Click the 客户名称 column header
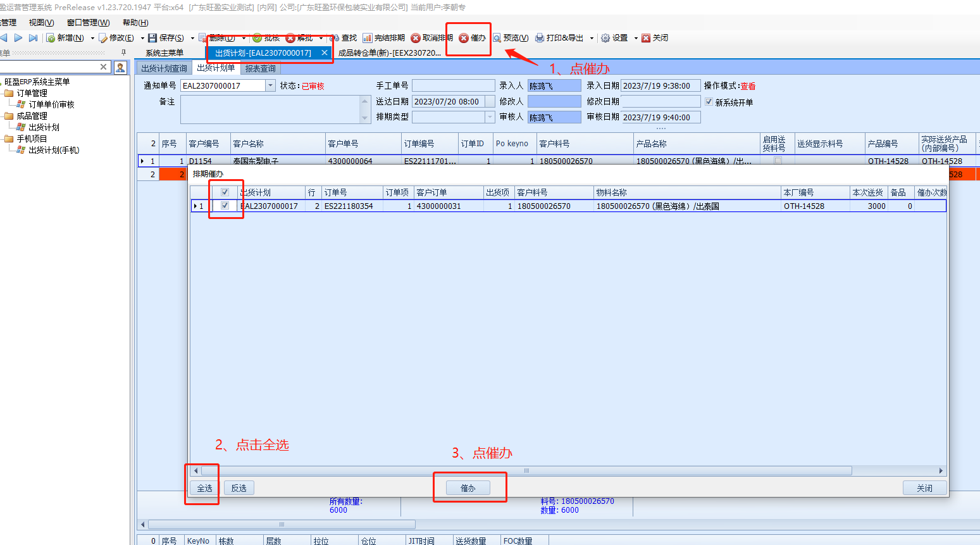The image size is (980, 545). click(277, 144)
